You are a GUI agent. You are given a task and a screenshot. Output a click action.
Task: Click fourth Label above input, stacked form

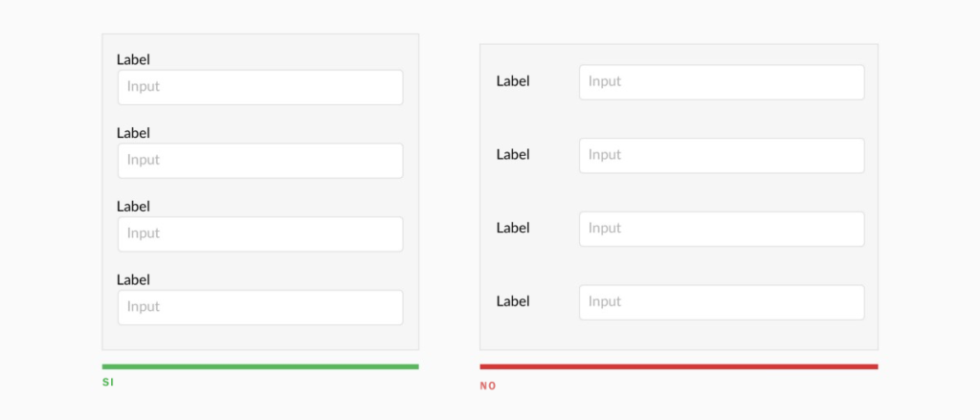[133, 280]
